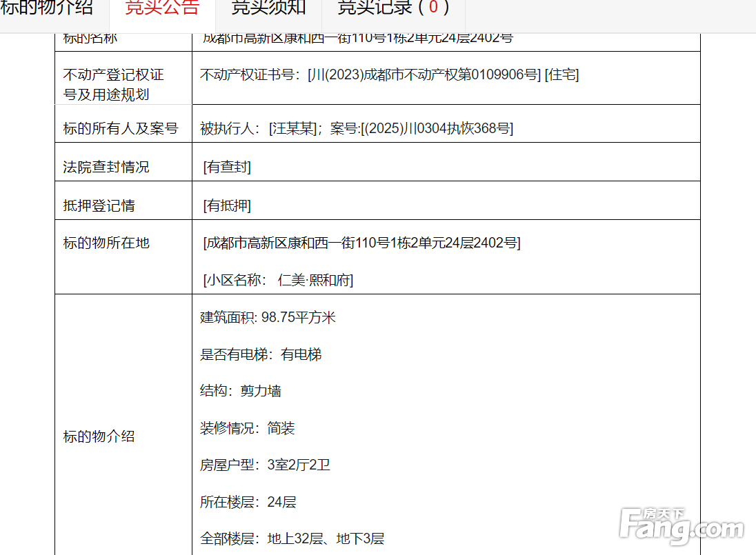756x555 pixels.
Task: Click the case number (2025)川0304执恢368号 text
Action: (x=437, y=128)
